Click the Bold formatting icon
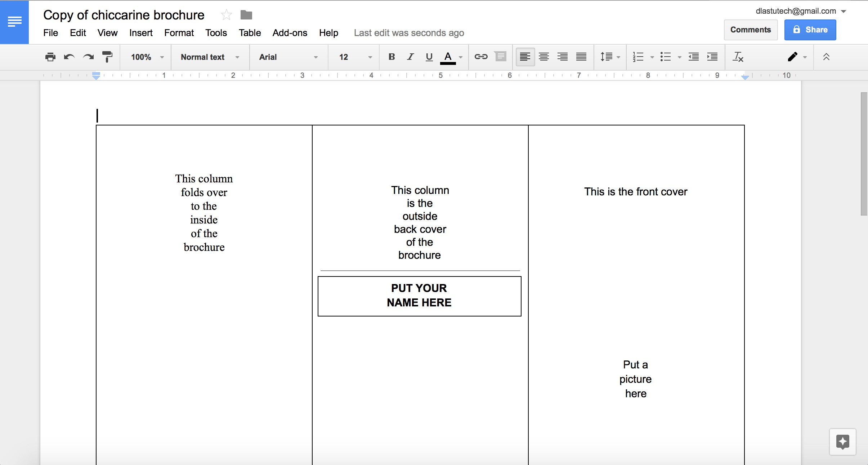The image size is (868, 465). click(391, 57)
